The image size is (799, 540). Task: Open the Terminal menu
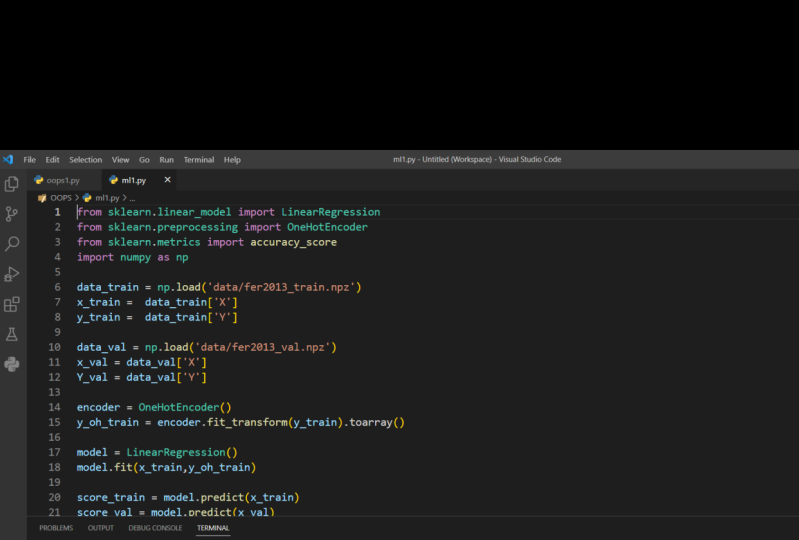[199, 159]
